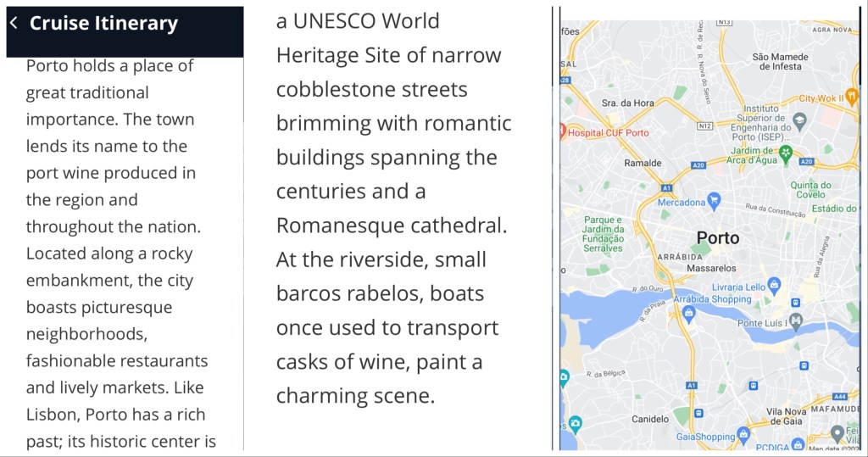Click the back chevron beside Cruise Itinerary
The height and width of the screenshot is (457, 868).
(x=14, y=23)
